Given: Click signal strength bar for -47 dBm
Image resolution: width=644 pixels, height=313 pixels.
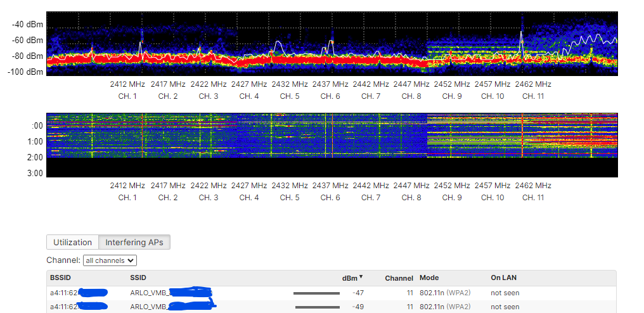Looking at the screenshot, I should [317, 293].
